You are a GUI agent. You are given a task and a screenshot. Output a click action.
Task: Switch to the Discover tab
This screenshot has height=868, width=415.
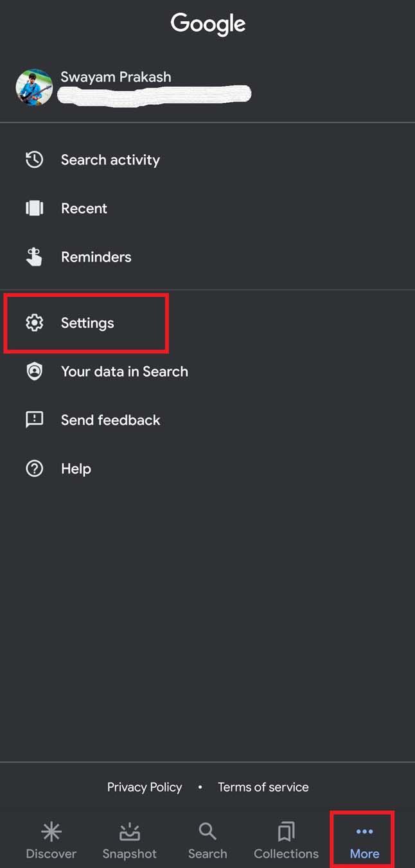51,838
